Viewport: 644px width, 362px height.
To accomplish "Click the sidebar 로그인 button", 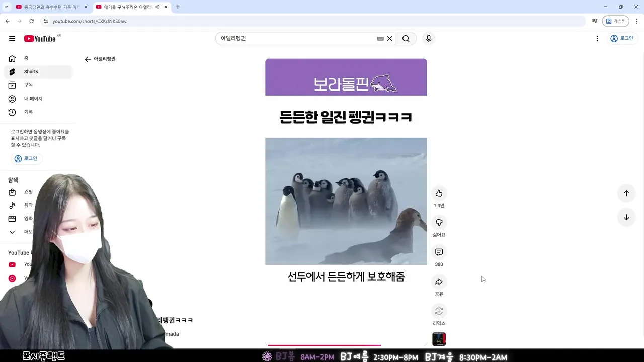I will 26,158.
